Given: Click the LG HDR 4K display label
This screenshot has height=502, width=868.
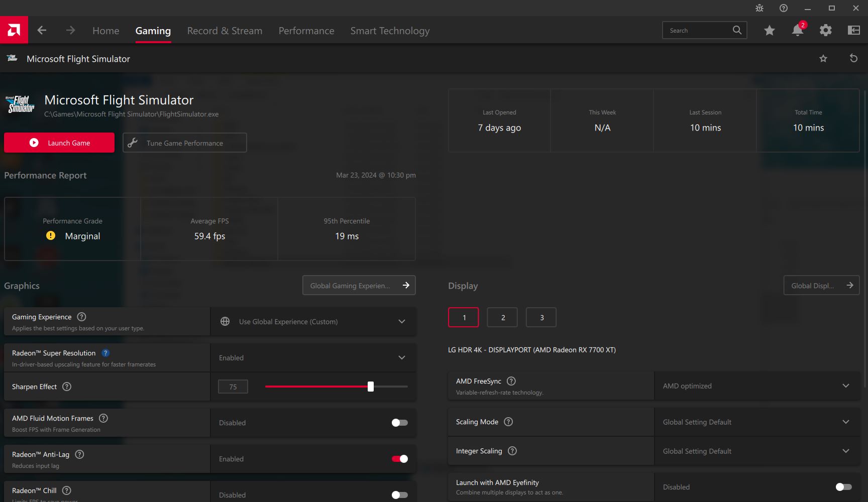Looking at the screenshot, I should [532, 350].
